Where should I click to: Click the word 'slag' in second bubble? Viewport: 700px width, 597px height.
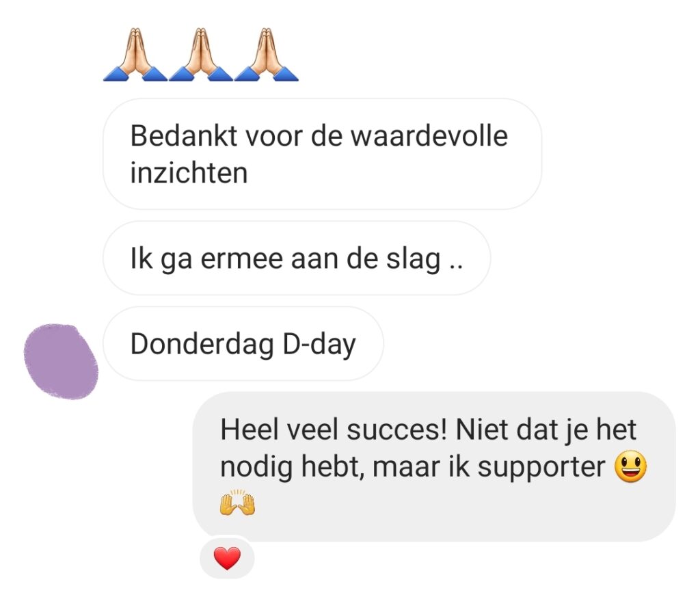(414, 259)
